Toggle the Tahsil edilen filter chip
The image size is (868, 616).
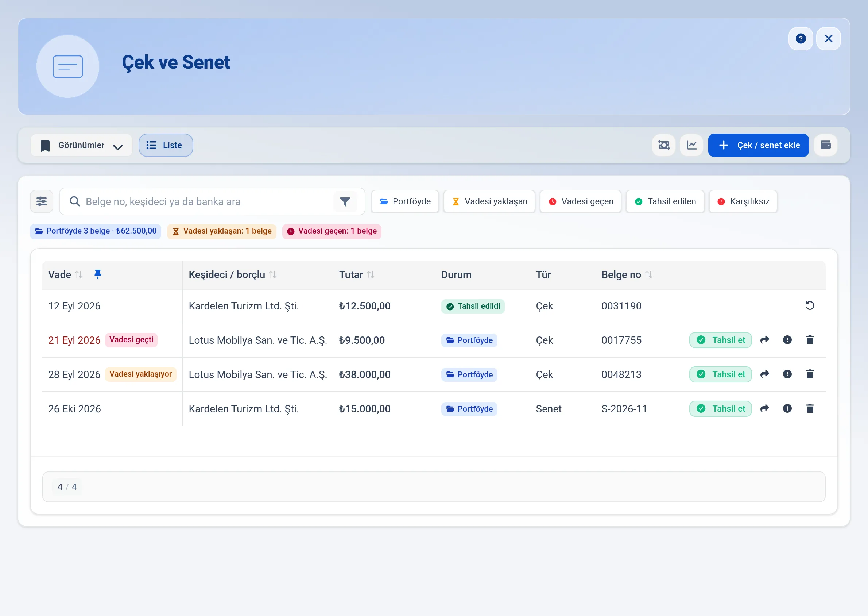tap(665, 201)
